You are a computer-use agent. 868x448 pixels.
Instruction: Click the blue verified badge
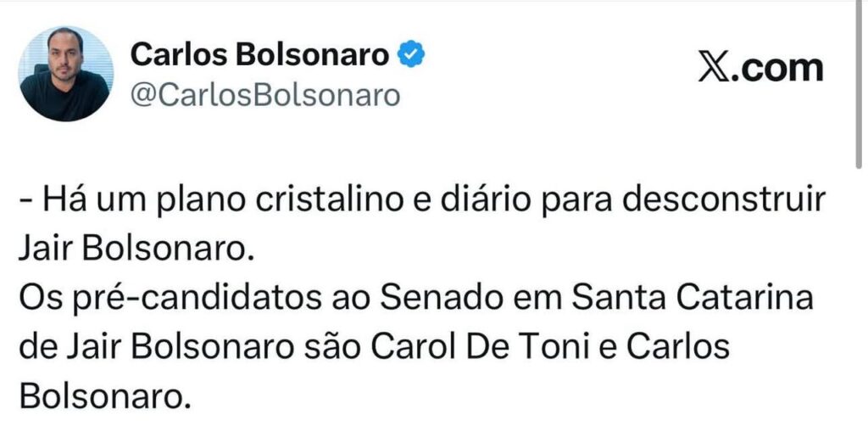click(x=412, y=56)
